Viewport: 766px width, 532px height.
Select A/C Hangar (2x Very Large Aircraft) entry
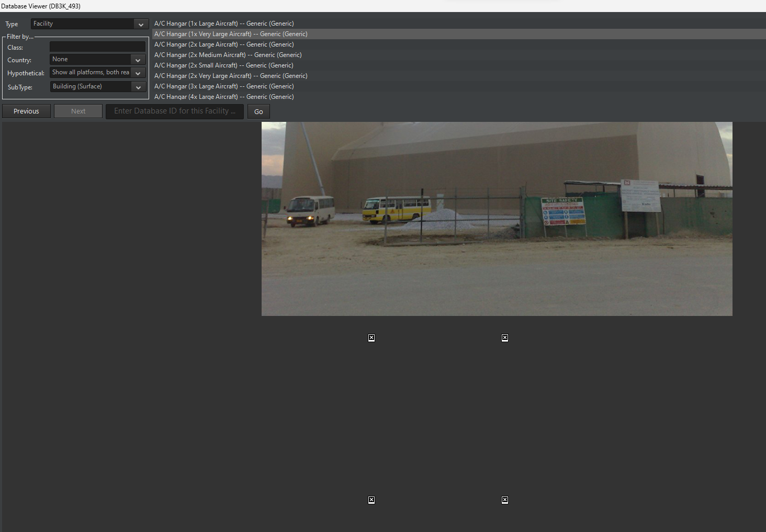click(x=459, y=76)
